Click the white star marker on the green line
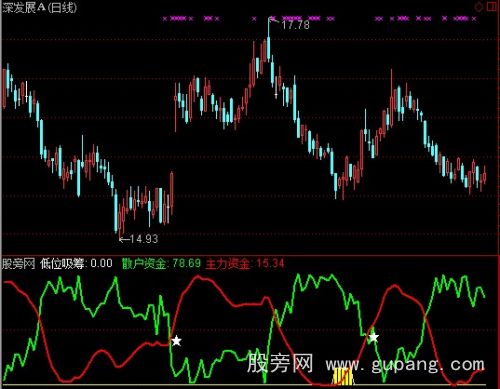The image size is (500, 389). [x=374, y=337]
